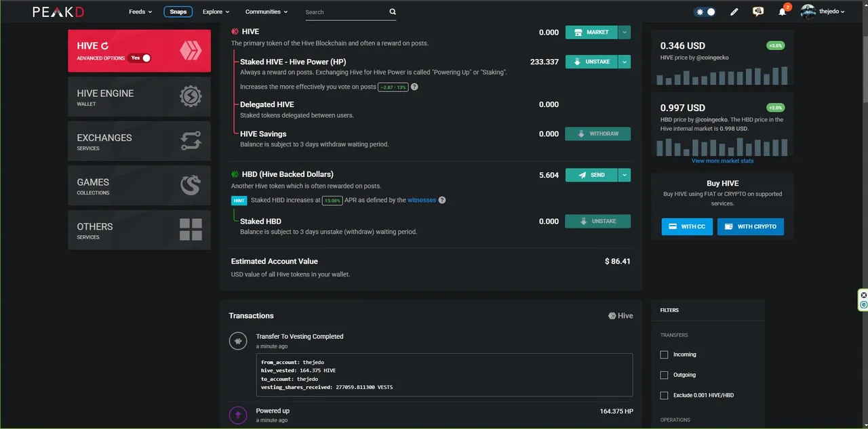Click the vote effectiveness help icon

[x=414, y=87]
